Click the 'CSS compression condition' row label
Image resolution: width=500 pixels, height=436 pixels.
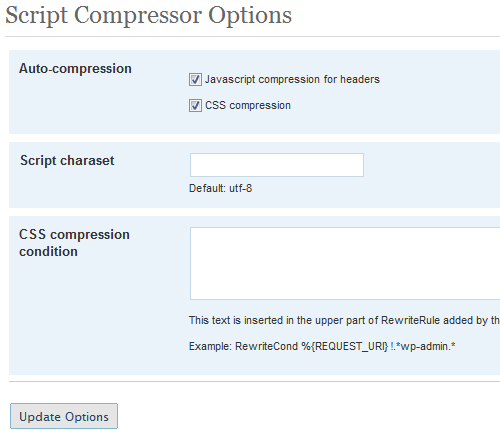74,243
